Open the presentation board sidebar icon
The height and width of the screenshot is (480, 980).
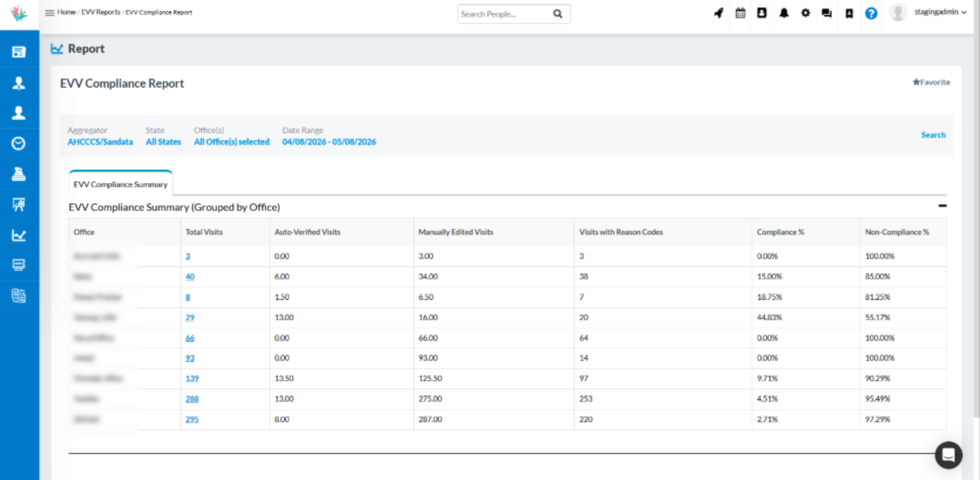(19, 205)
